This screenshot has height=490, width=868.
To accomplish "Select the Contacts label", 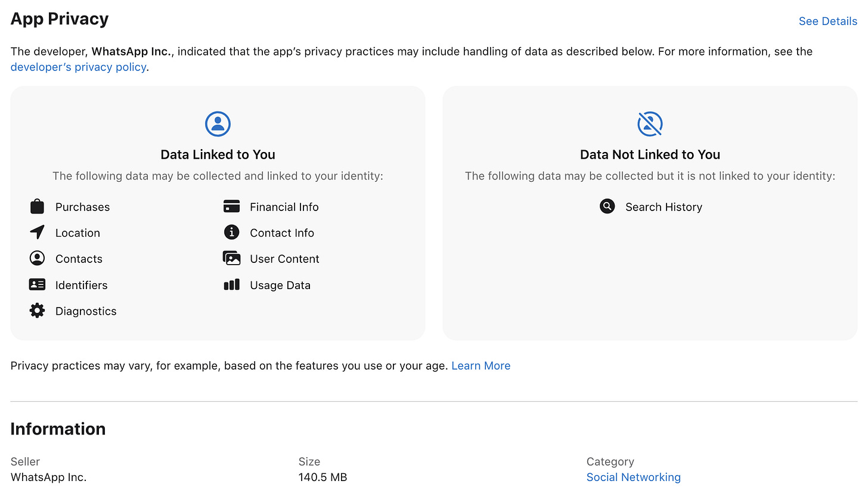I will click(x=79, y=259).
